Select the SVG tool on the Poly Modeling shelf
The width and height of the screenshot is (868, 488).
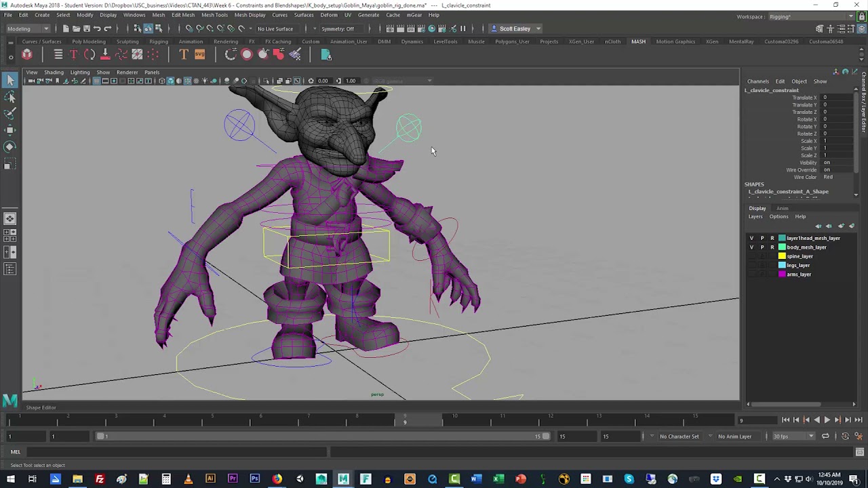click(x=200, y=55)
